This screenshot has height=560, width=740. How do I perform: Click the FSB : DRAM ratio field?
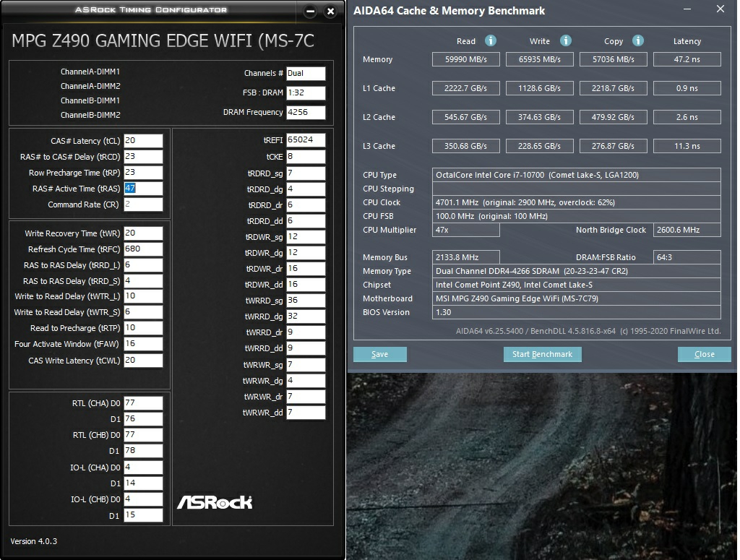pos(306,93)
